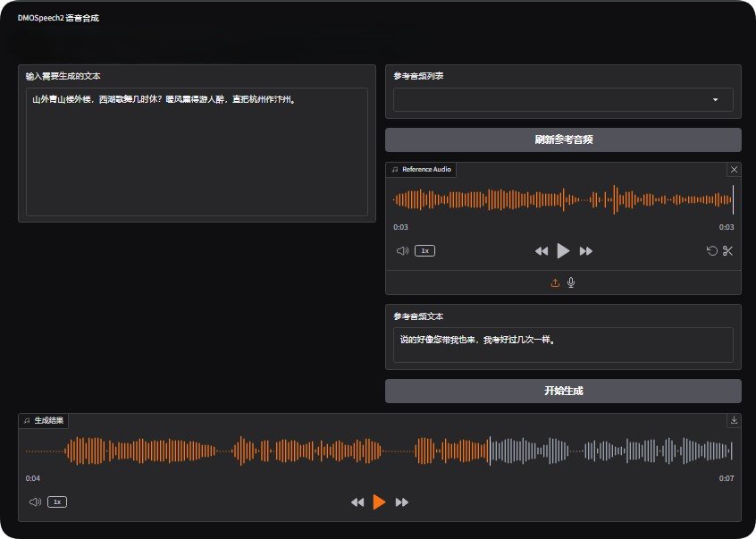Fast-forward the reference audio
This screenshot has width=756, height=539.
point(586,251)
